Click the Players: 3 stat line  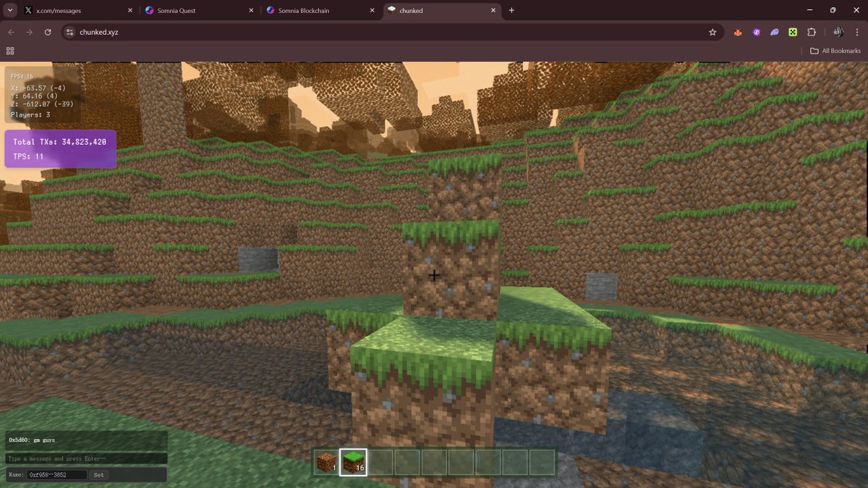(x=30, y=114)
